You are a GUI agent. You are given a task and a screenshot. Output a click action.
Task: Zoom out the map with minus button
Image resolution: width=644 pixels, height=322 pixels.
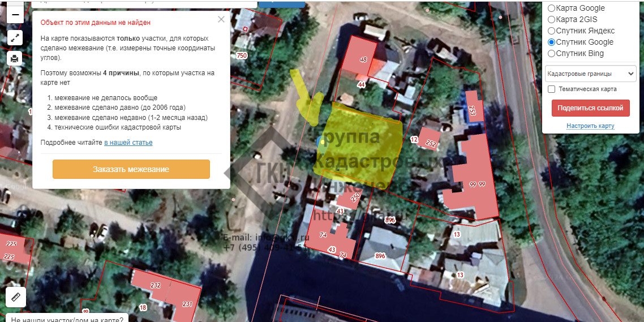click(15, 15)
